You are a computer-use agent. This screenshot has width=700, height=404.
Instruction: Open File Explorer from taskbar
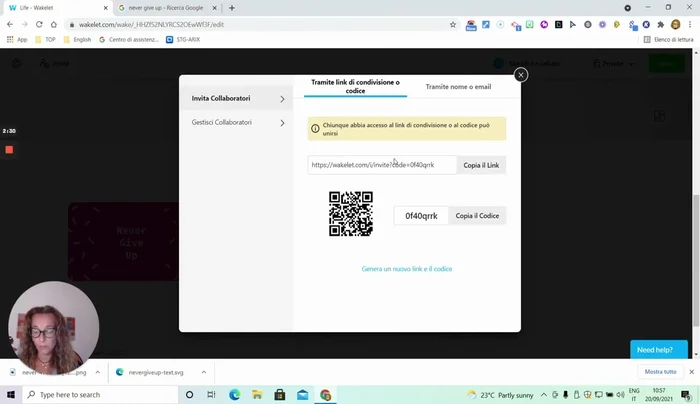pos(257,395)
